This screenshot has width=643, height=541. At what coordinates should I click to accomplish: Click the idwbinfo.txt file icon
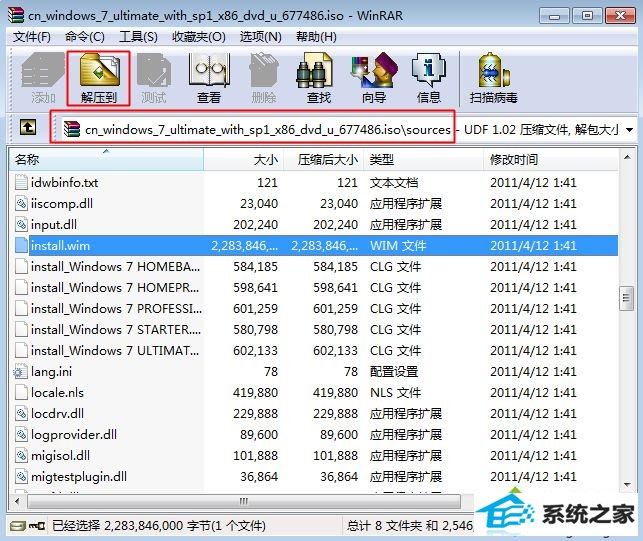click(21, 182)
